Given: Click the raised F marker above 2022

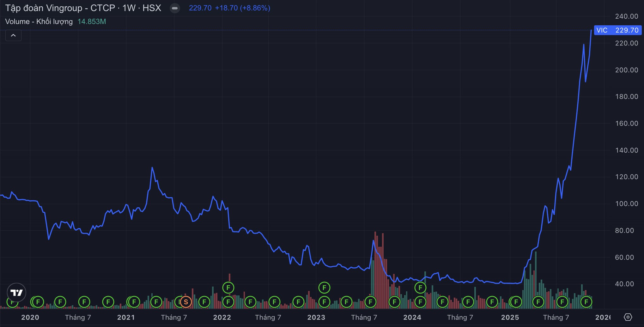Looking at the screenshot, I should tap(228, 288).
